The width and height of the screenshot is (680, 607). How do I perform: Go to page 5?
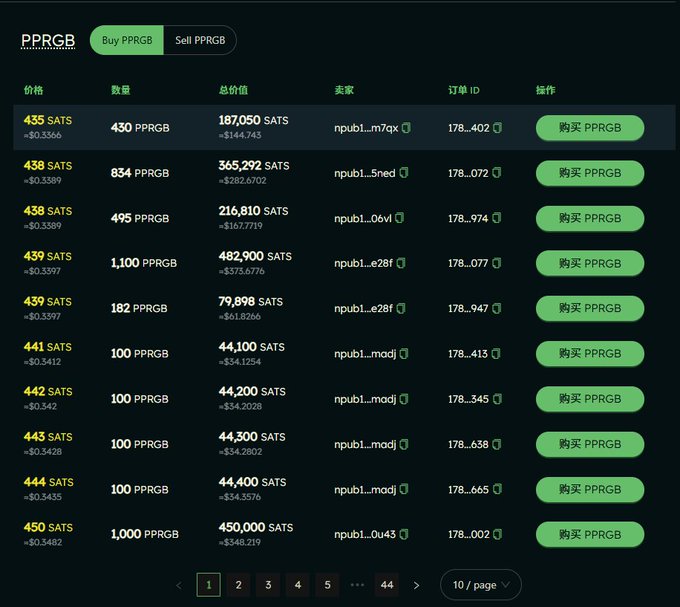click(x=327, y=585)
